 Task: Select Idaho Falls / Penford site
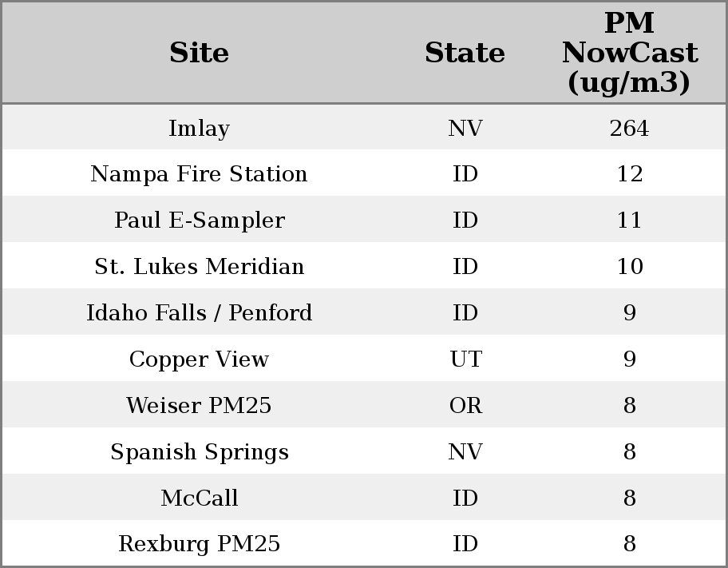(199, 313)
